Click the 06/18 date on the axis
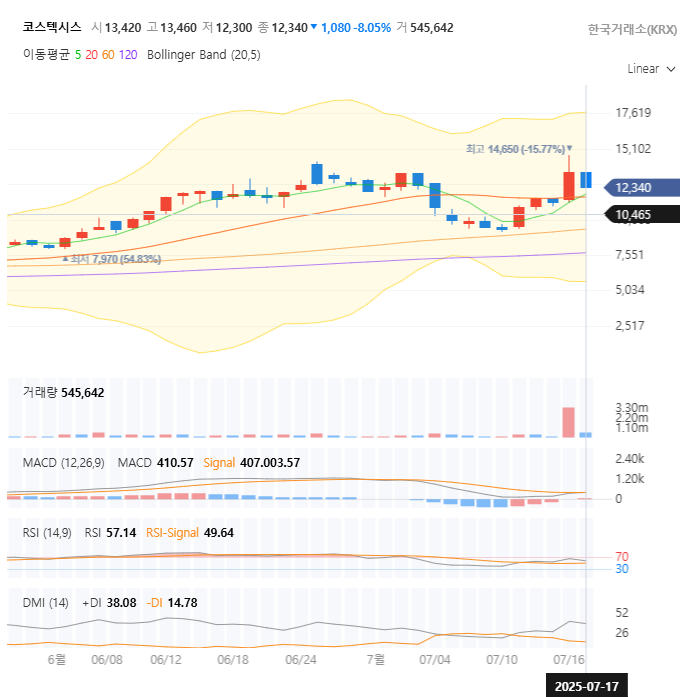Screen dimensions: 680x697 [233, 660]
